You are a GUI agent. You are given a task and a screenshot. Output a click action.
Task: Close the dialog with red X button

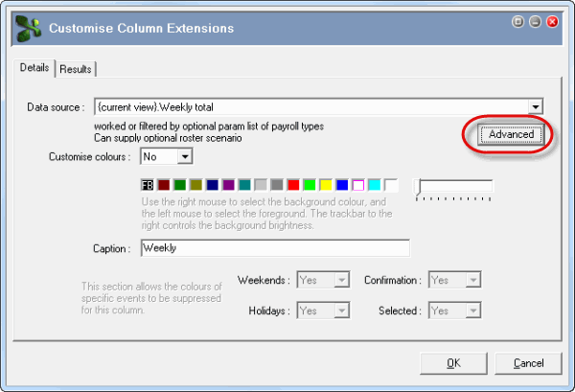click(x=552, y=22)
